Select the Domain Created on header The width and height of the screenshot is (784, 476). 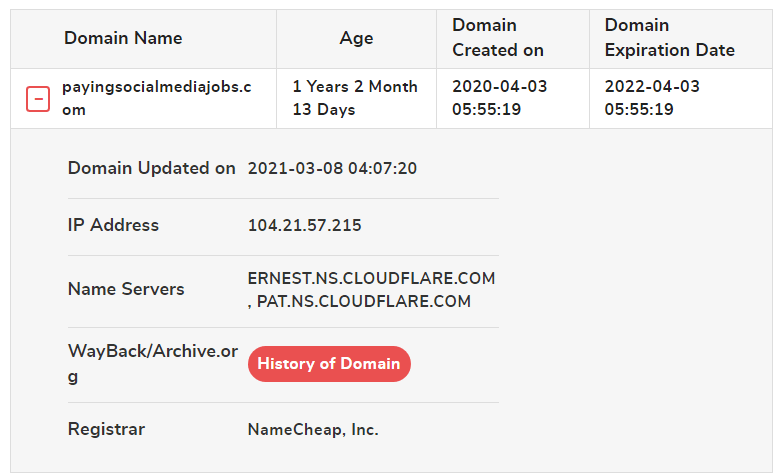(x=498, y=38)
